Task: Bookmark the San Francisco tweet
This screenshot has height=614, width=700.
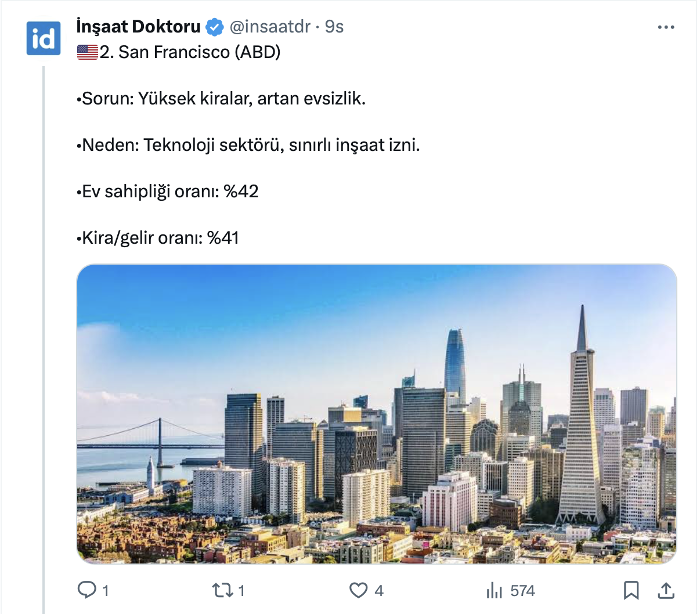Action: pos(631,590)
